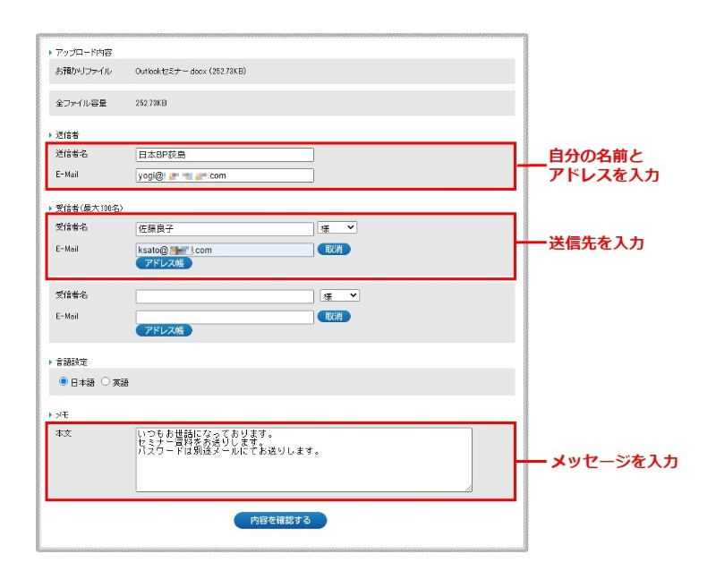
Task: Click 取消 beside the empty recipient email
Action: coord(334,316)
